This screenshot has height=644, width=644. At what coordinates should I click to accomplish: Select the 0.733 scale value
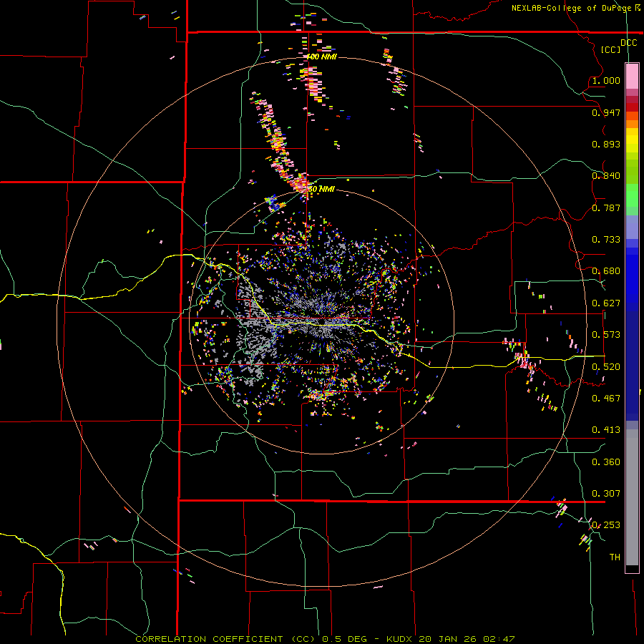coord(606,240)
